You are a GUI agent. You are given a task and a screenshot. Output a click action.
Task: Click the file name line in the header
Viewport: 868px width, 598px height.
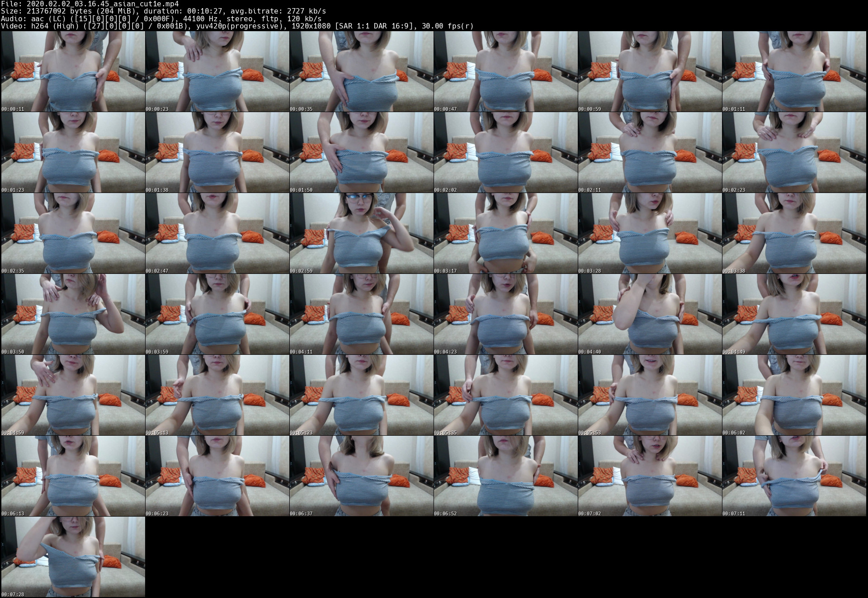pyautogui.click(x=90, y=4)
